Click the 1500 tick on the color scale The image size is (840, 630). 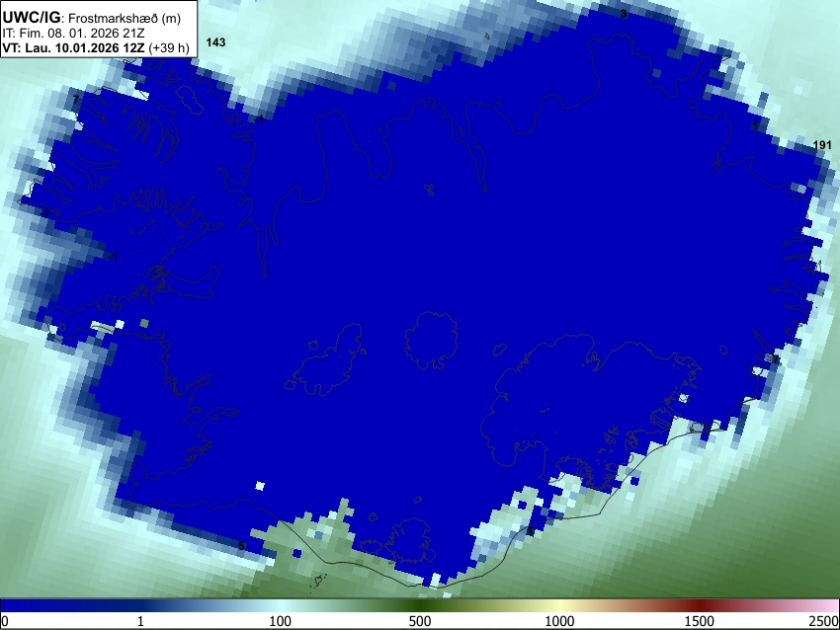point(700,621)
